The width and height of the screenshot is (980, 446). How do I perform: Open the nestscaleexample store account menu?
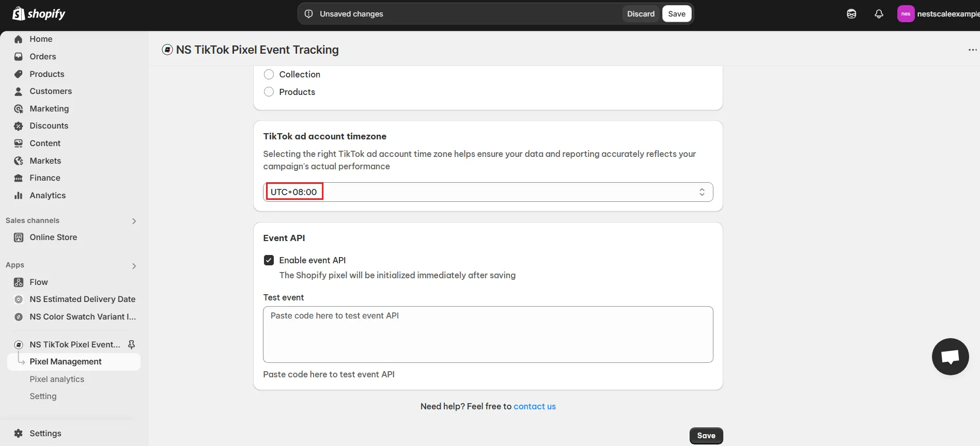pos(939,14)
